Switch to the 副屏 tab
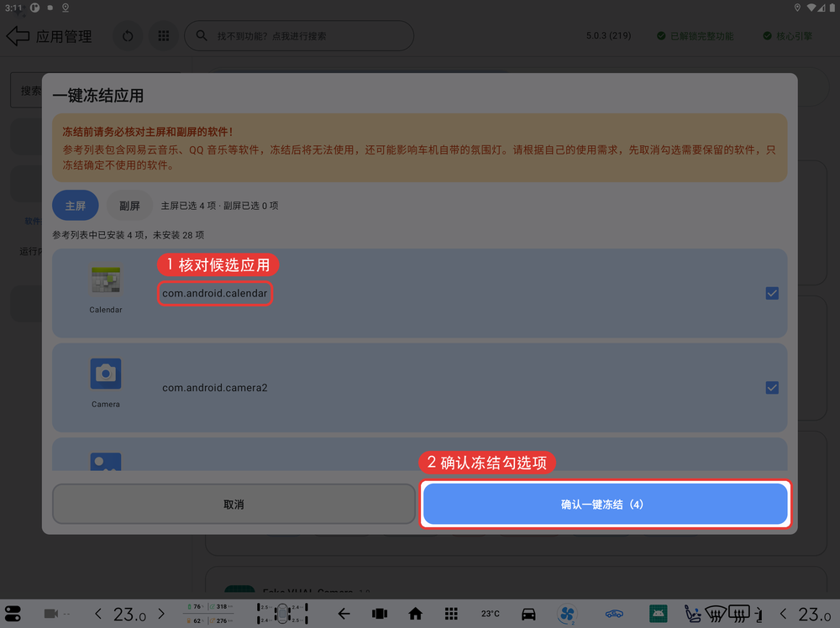The image size is (840, 628). tap(129, 206)
